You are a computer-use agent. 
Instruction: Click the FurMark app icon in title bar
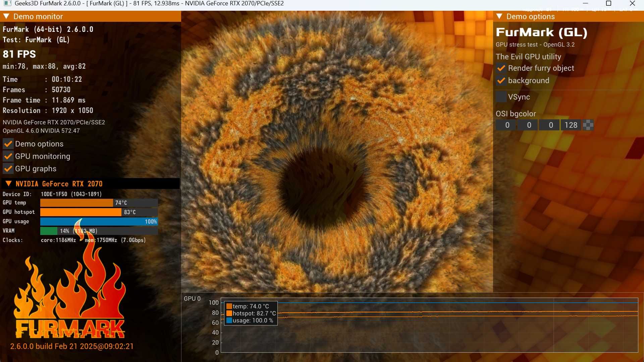coord(7,3)
